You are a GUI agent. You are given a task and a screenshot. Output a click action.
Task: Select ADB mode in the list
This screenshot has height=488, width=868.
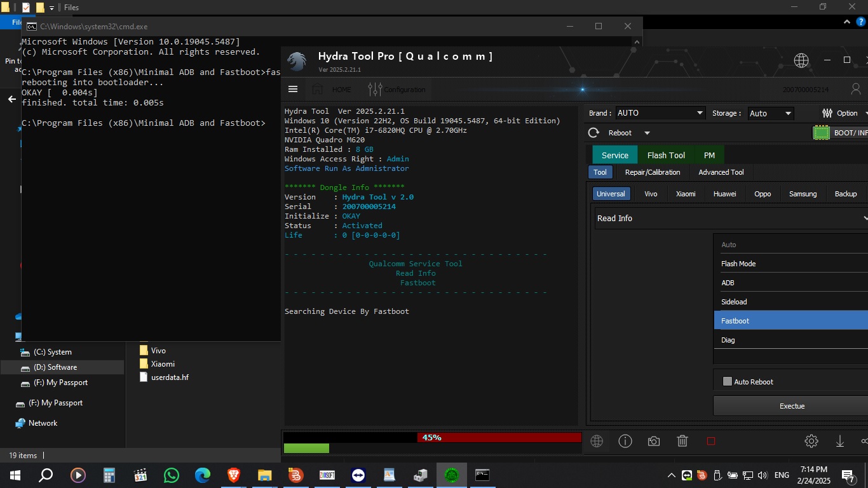tap(791, 283)
